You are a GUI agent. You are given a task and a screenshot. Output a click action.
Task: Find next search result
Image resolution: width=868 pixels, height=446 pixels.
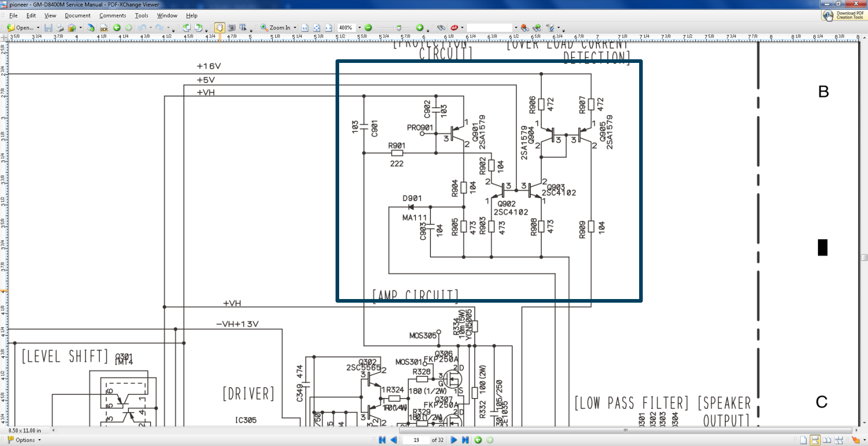pos(537,28)
